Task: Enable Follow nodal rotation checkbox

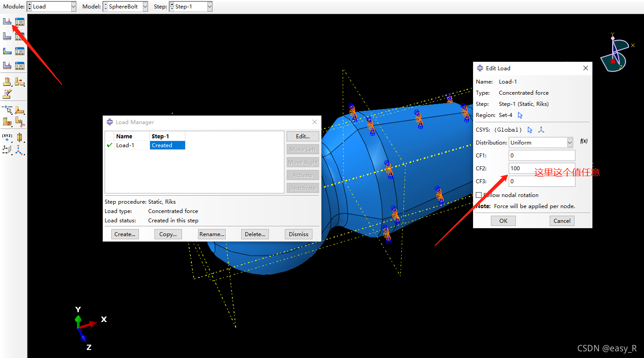Action: pos(478,195)
